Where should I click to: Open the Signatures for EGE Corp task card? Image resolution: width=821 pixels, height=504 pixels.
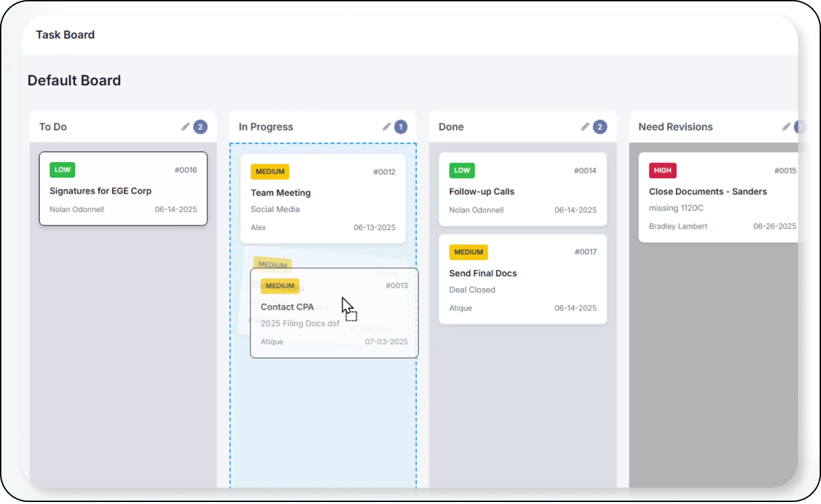click(x=101, y=191)
